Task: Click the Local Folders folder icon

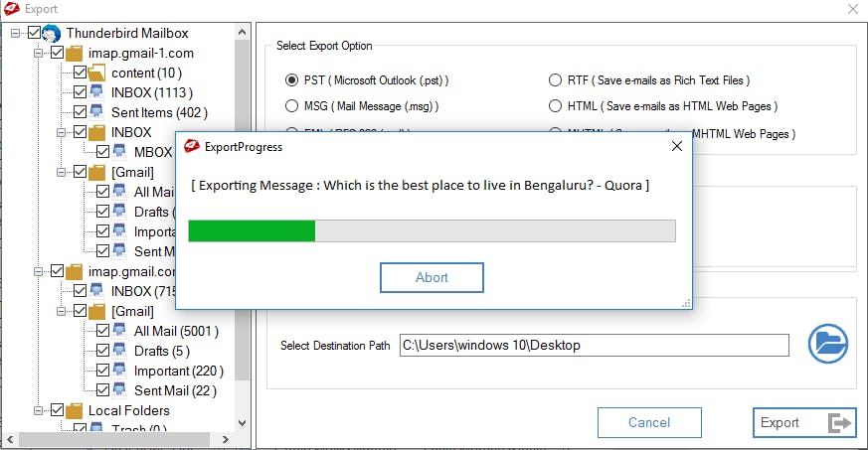Action: pos(75,410)
